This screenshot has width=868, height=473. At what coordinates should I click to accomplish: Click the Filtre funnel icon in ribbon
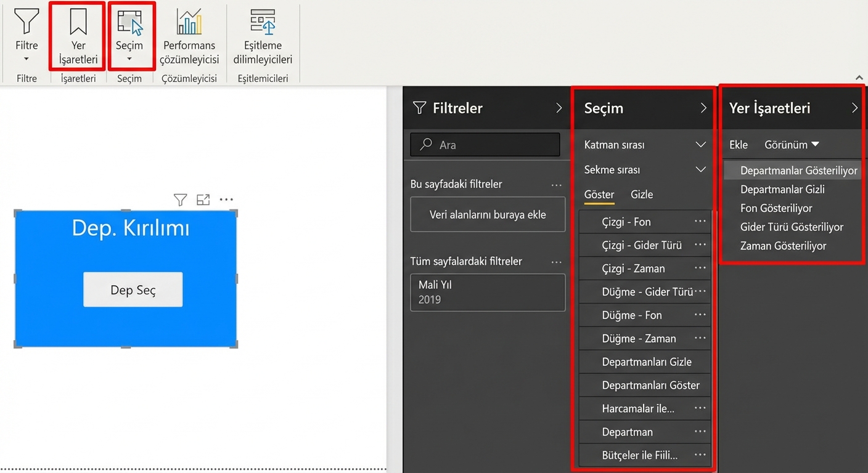click(x=27, y=23)
